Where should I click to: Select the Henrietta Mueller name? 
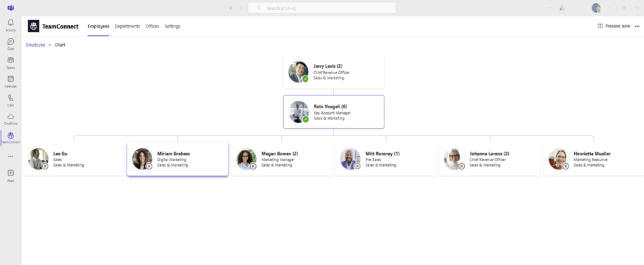coord(592,154)
